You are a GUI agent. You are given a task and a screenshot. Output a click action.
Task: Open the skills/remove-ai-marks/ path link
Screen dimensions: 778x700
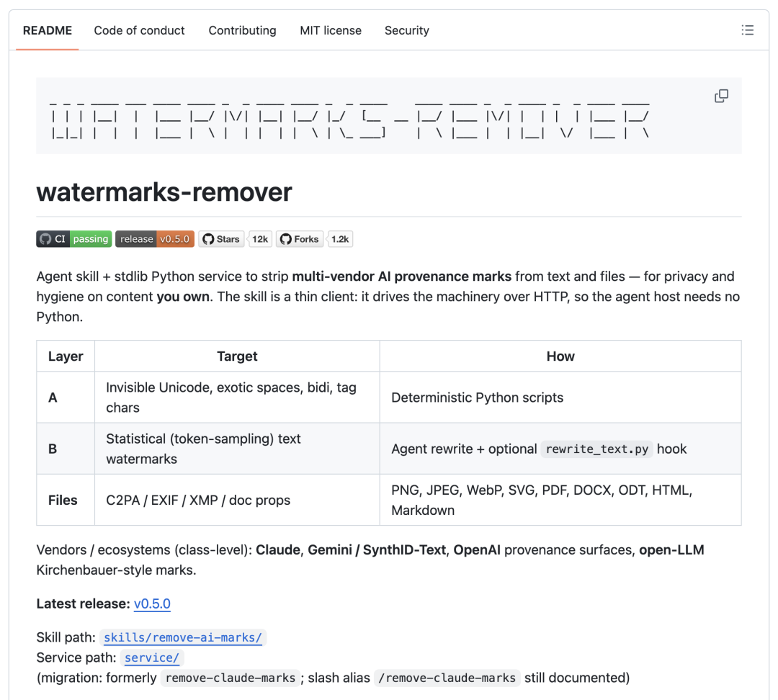click(x=182, y=637)
